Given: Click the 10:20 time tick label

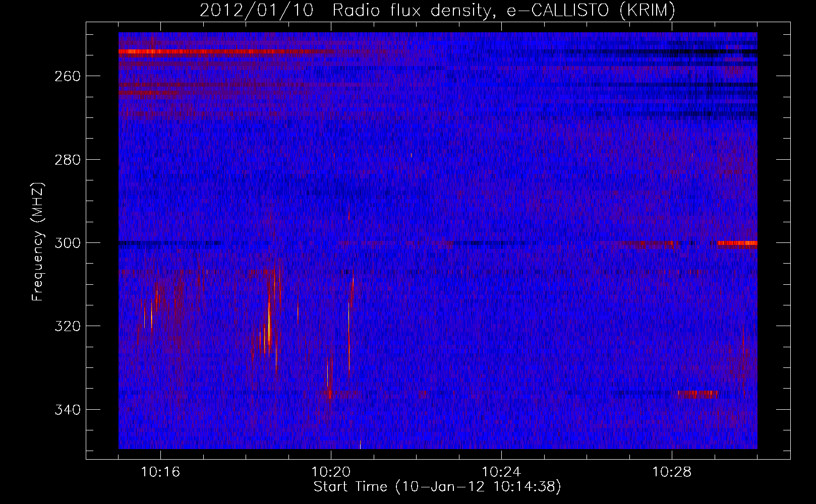Looking at the screenshot, I should pos(331,472).
